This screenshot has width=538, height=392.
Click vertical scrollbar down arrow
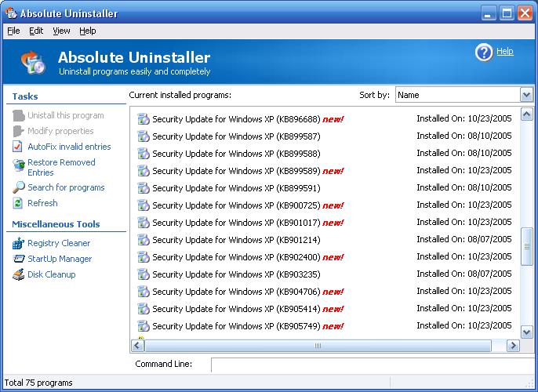click(x=527, y=332)
